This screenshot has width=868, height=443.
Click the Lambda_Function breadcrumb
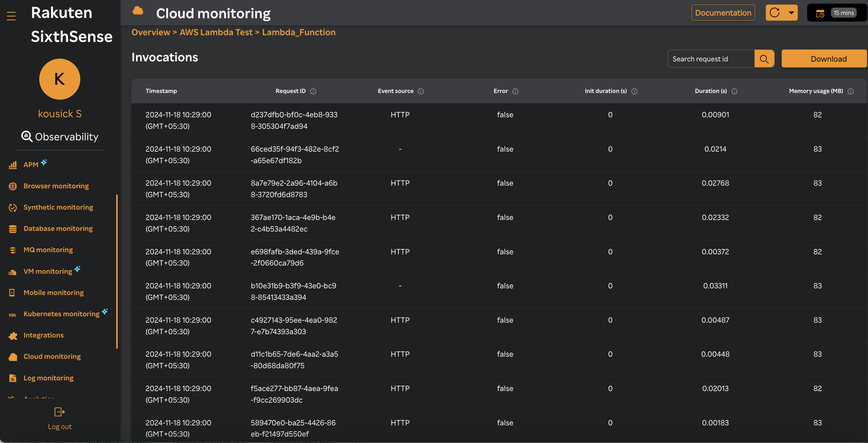[299, 32]
